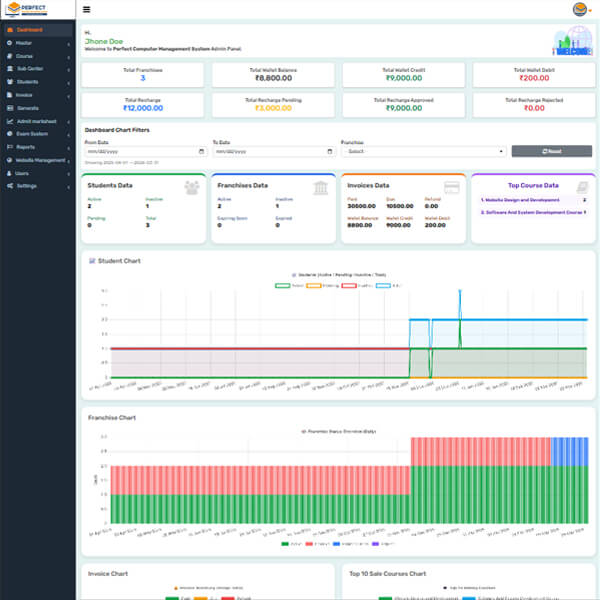Open the To Date calendar picker icon
The height and width of the screenshot is (600, 600).
click(x=330, y=151)
